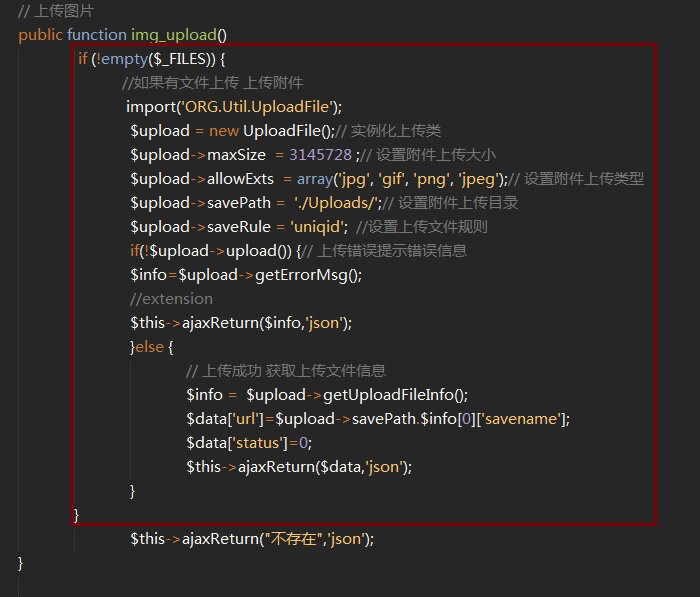
Task: Click the closing brace of the else block
Action: (132, 492)
